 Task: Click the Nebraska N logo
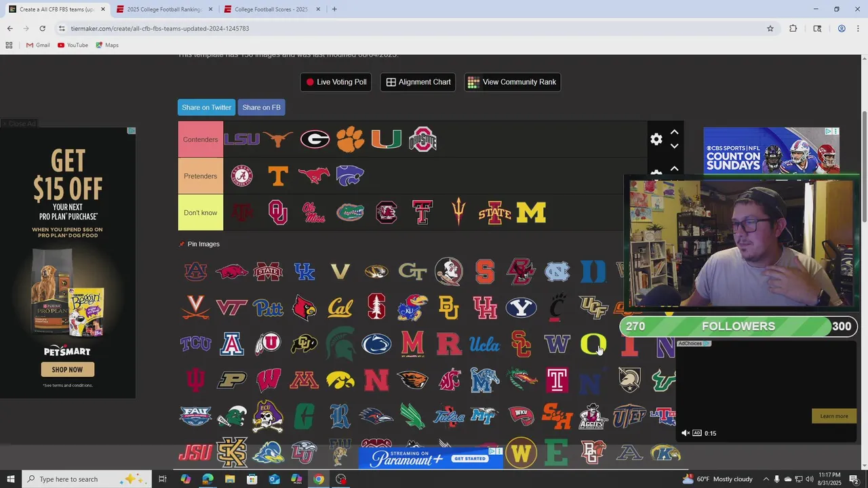coord(376,380)
